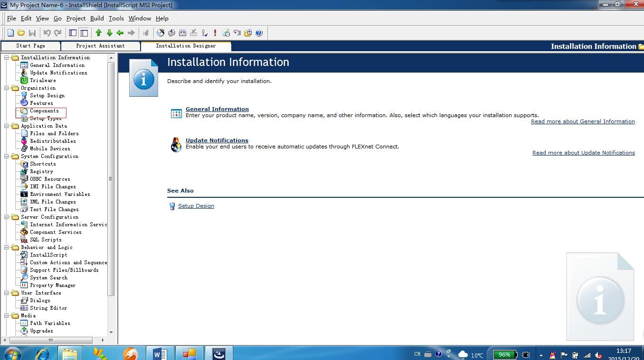Open the File menu
The height and width of the screenshot is (360, 644).
[11, 18]
